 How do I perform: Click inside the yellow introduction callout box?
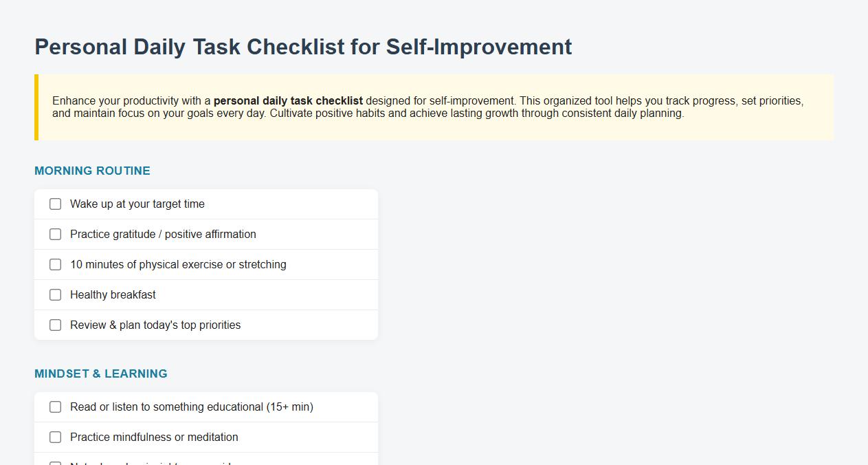coord(433,107)
